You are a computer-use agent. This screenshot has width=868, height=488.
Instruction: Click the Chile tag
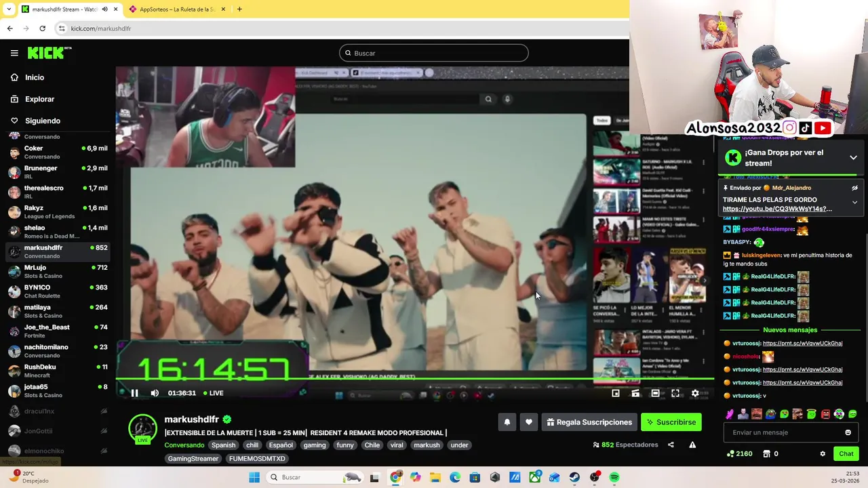(x=372, y=445)
